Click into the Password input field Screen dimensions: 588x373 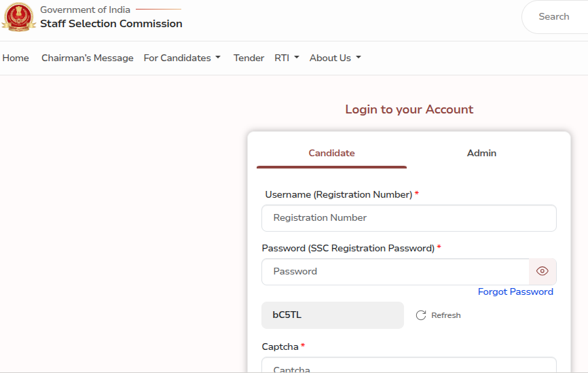coord(395,271)
